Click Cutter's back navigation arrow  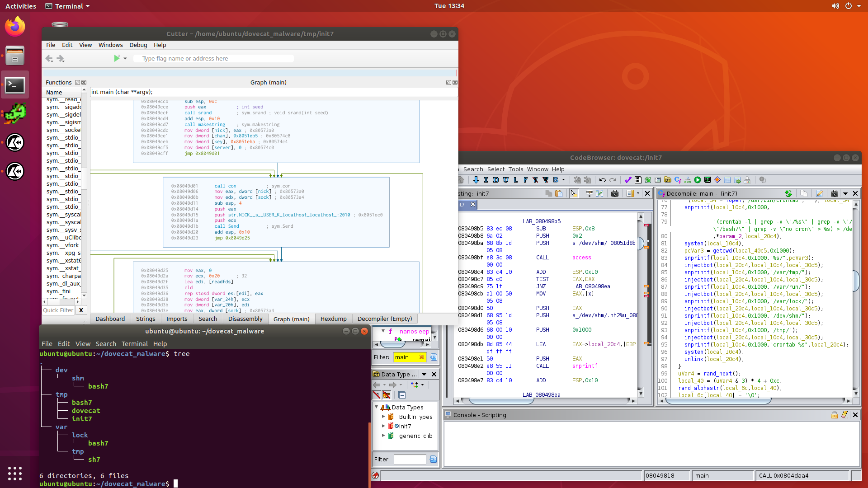[49, 58]
